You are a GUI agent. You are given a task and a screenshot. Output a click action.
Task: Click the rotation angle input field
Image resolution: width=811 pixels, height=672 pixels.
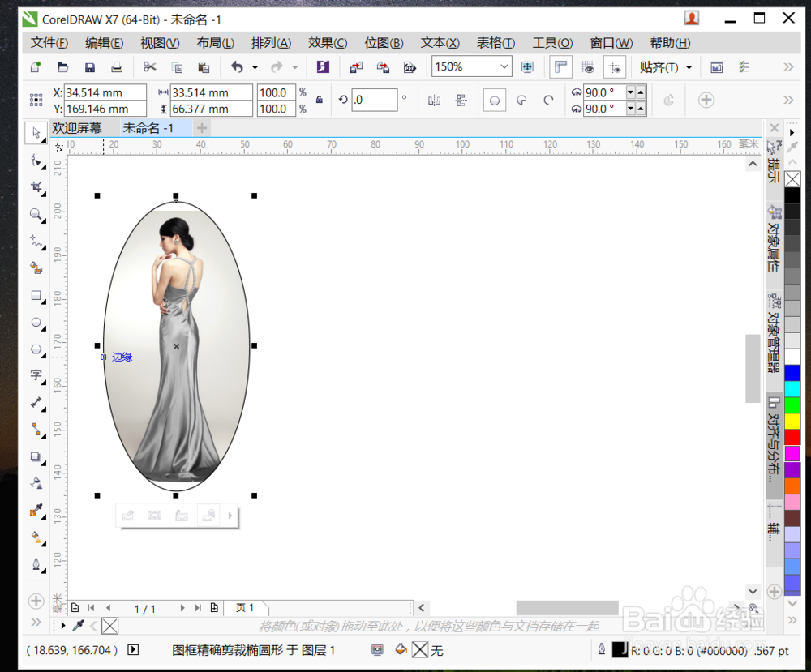[374, 100]
